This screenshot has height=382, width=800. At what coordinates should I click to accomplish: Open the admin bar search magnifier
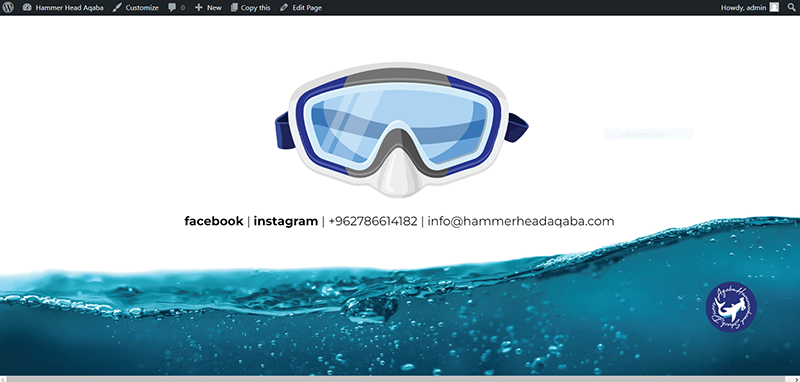pos(791,8)
